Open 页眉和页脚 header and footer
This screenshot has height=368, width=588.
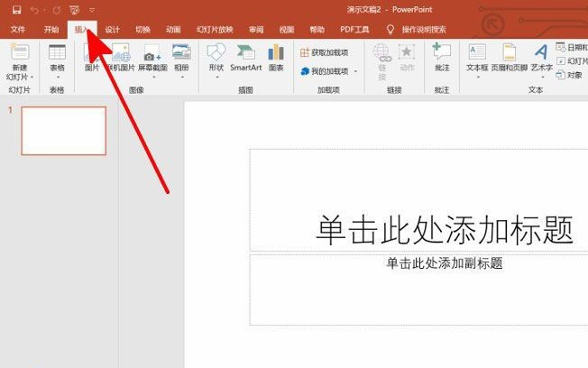[510, 59]
